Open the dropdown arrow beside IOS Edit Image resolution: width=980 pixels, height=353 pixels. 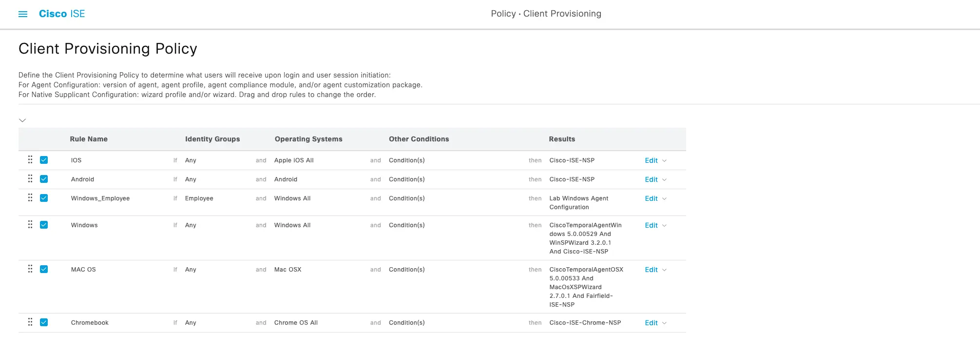(x=664, y=161)
